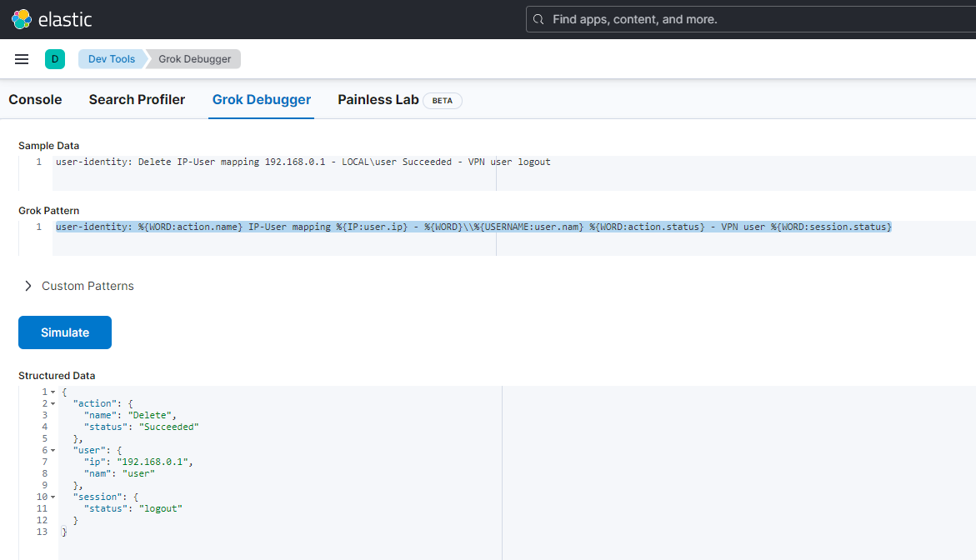Click %{WORD:session.status} in the grok pattern
Viewport: 976px width, 560px height.
tap(831, 227)
